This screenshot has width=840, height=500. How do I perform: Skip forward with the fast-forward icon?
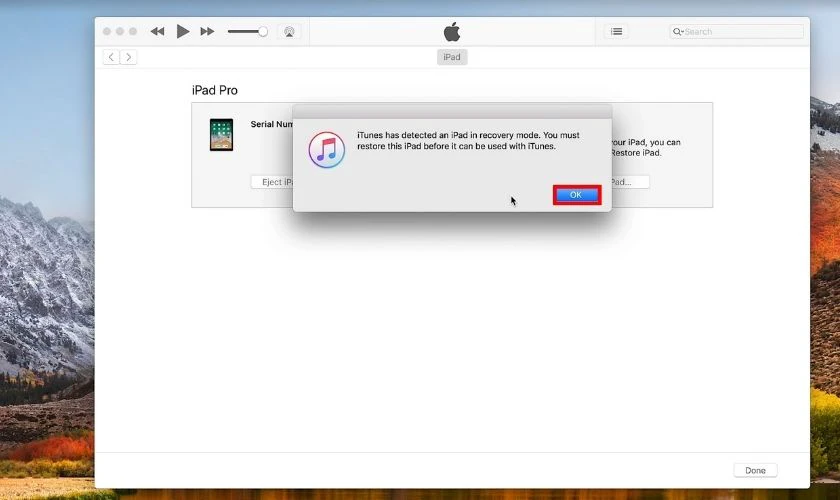tap(207, 32)
